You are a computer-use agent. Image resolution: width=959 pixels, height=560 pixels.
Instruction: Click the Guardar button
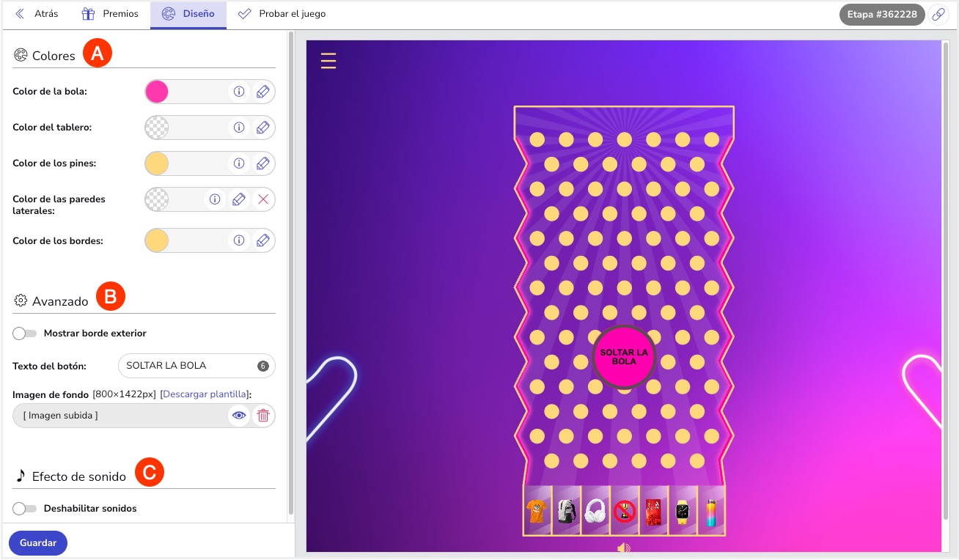[38, 543]
